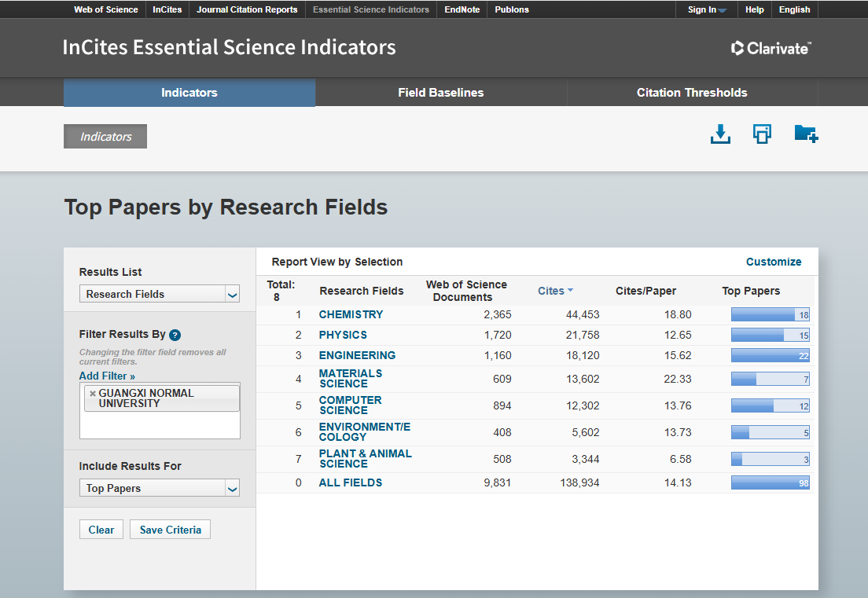This screenshot has height=598, width=868.
Task: Open the Help menu
Action: [x=754, y=9]
